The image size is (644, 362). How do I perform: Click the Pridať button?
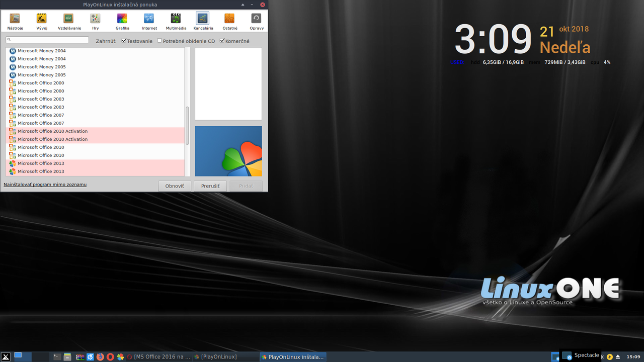pyautogui.click(x=246, y=186)
